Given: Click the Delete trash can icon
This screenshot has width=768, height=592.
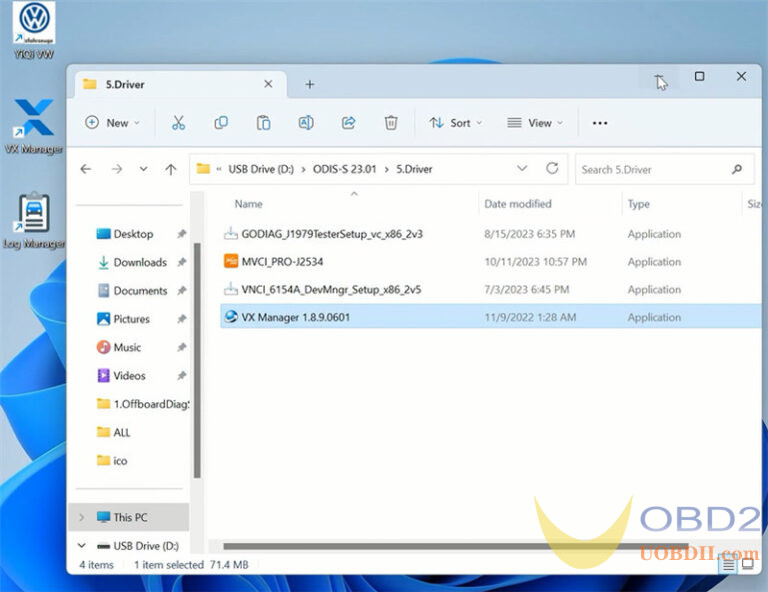Looking at the screenshot, I should [391, 123].
